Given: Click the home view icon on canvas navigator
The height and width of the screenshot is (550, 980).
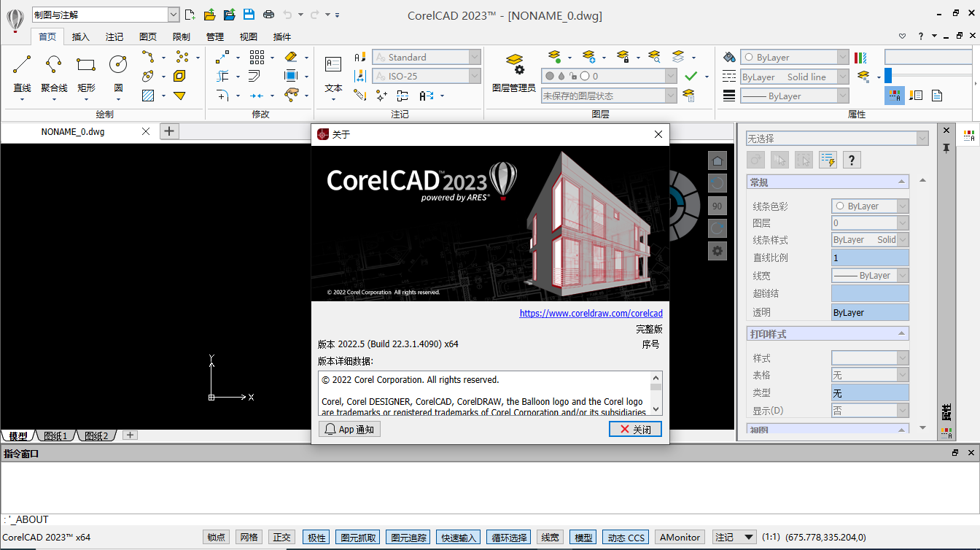Looking at the screenshot, I should pyautogui.click(x=717, y=160).
